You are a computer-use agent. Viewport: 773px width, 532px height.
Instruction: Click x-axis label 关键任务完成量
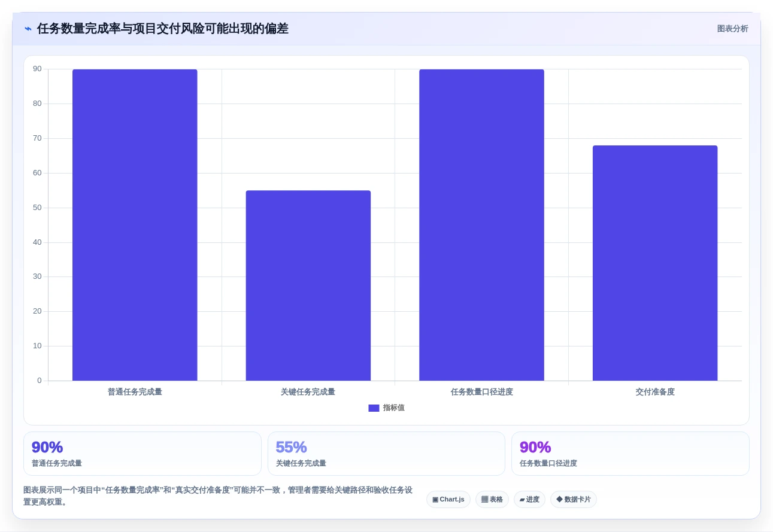(308, 392)
